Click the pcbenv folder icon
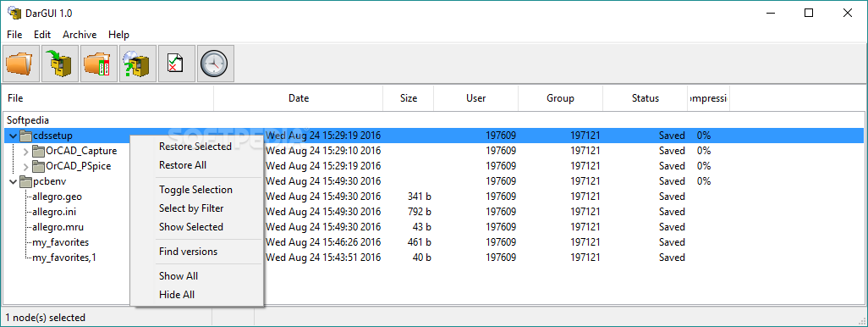Screen dimensions: 868x327 pyautogui.click(x=26, y=181)
